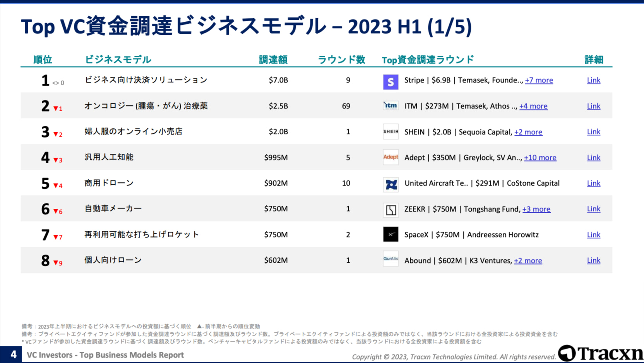
Task: Click the Stripe logo icon
Action: click(391, 82)
